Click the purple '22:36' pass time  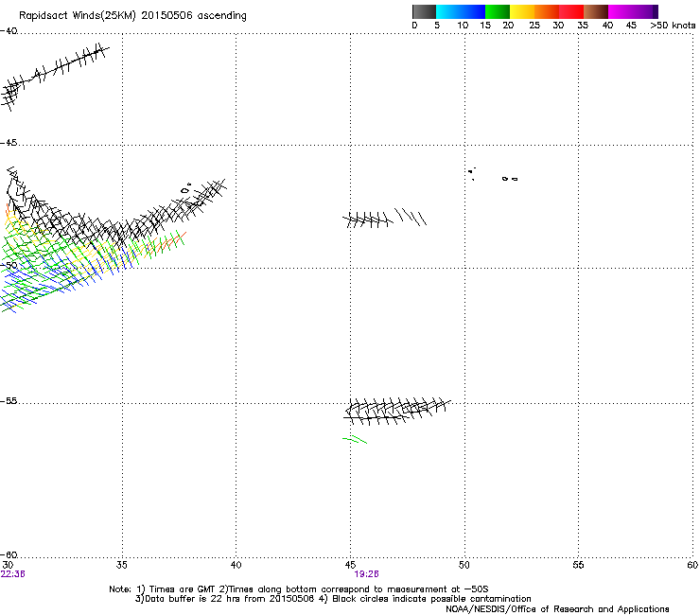click(x=13, y=574)
